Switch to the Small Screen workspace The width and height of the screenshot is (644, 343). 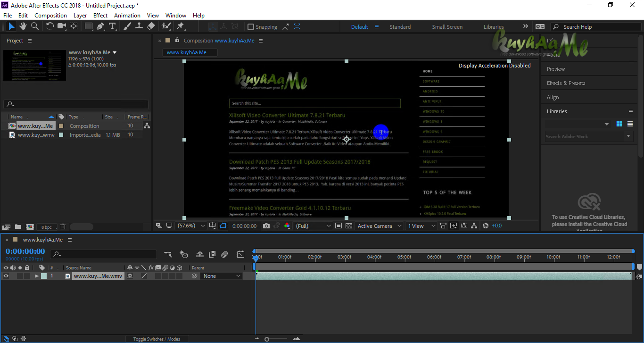coord(447,27)
